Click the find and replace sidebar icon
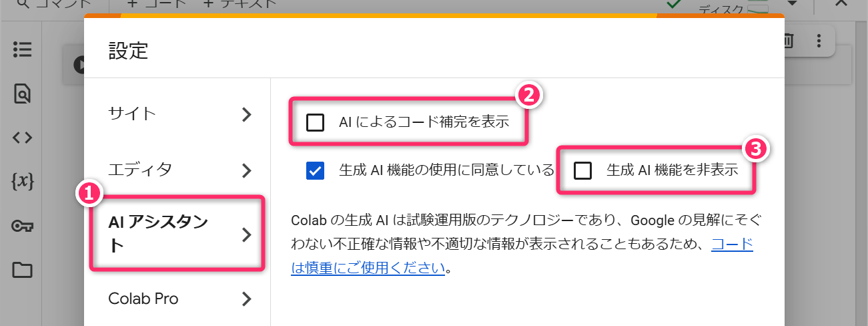The image size is (868, 326). [22, 94]
